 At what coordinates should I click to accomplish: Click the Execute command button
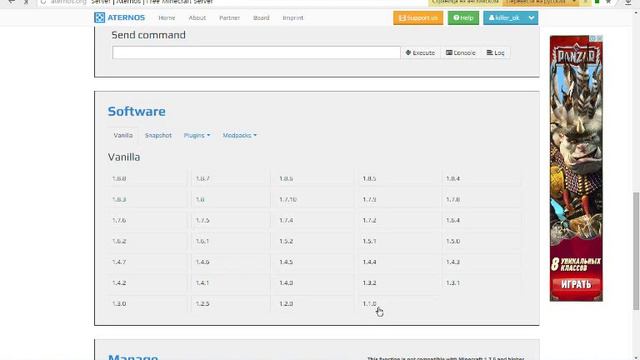point(420,53)
